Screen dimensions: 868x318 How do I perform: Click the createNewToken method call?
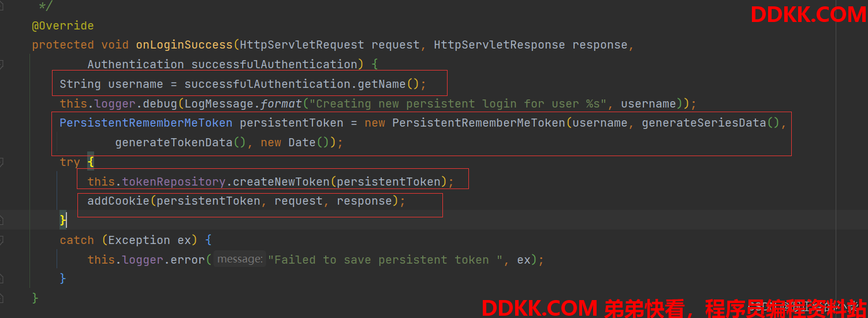pos(281,182)
